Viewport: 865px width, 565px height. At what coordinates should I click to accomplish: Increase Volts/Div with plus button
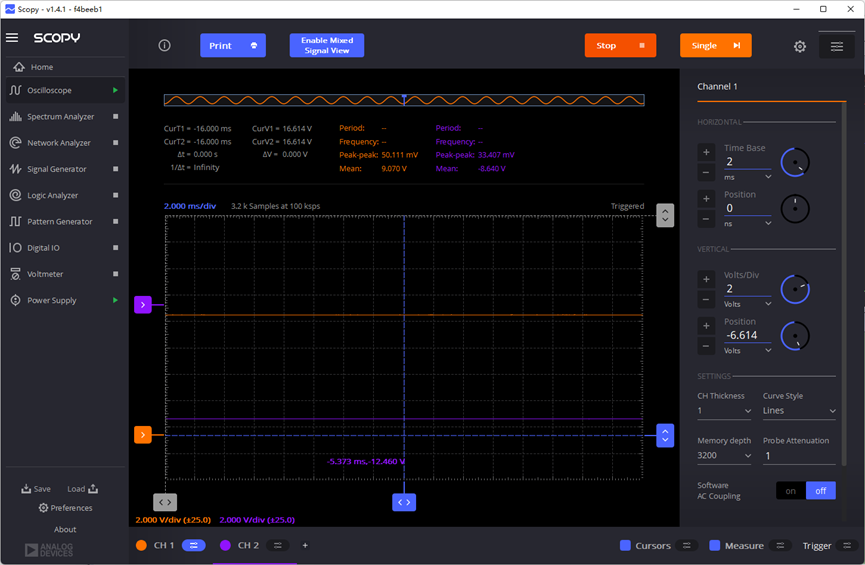(x=706, y=279)
